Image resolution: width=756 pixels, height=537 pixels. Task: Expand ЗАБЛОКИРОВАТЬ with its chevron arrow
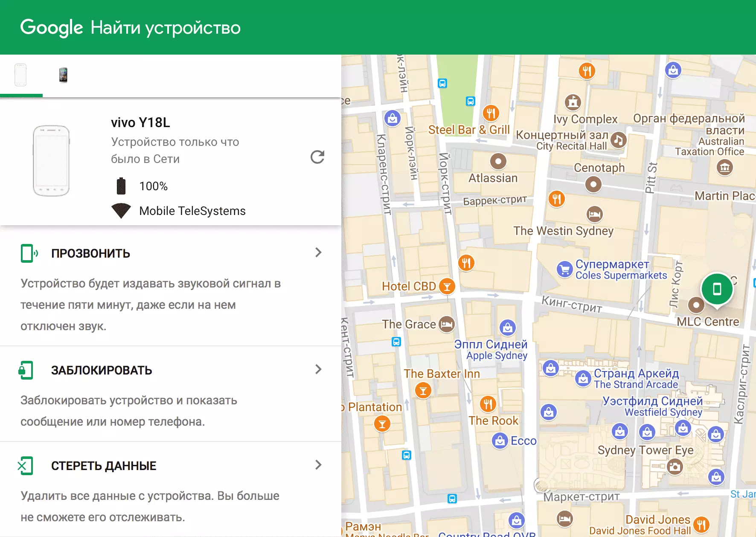(x=318, y=369)
